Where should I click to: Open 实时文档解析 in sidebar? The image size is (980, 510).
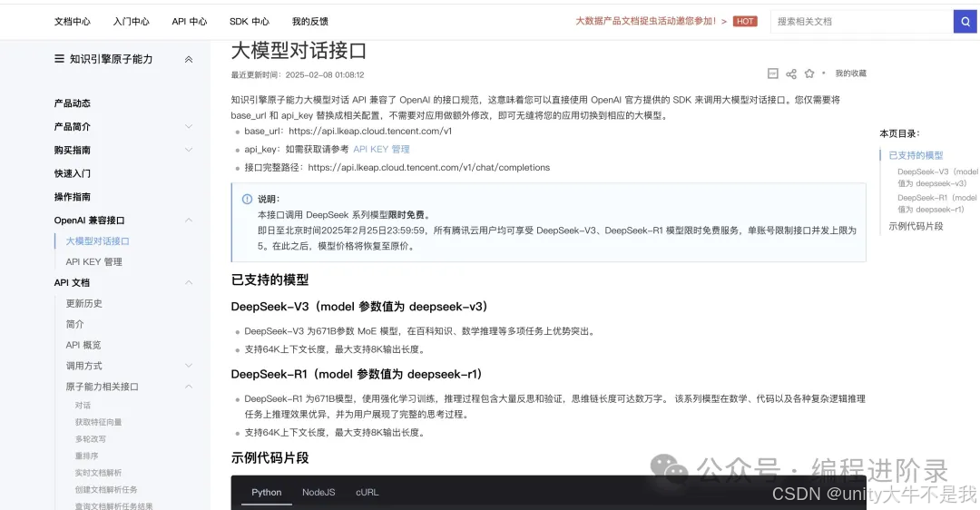tap(99, 473)
